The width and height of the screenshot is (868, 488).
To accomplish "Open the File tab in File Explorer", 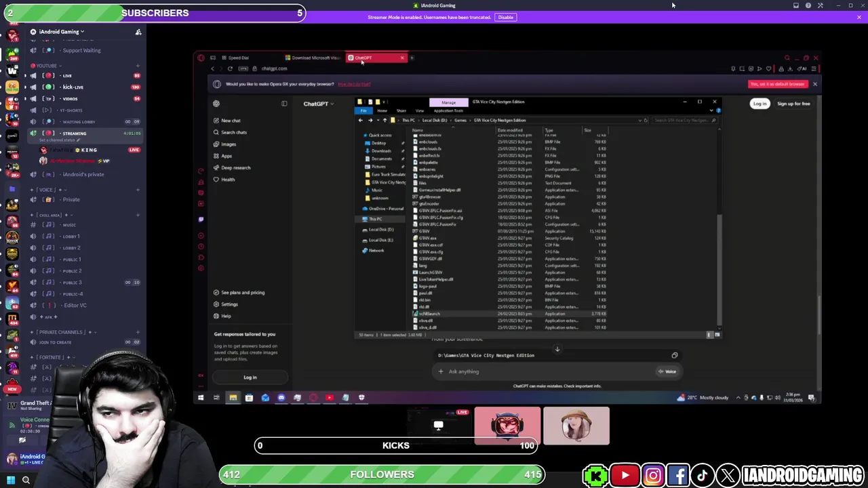I will pos(363,110).
